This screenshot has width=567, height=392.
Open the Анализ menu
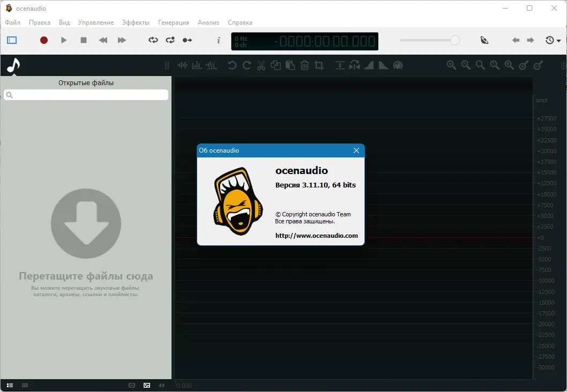[208, 22]
